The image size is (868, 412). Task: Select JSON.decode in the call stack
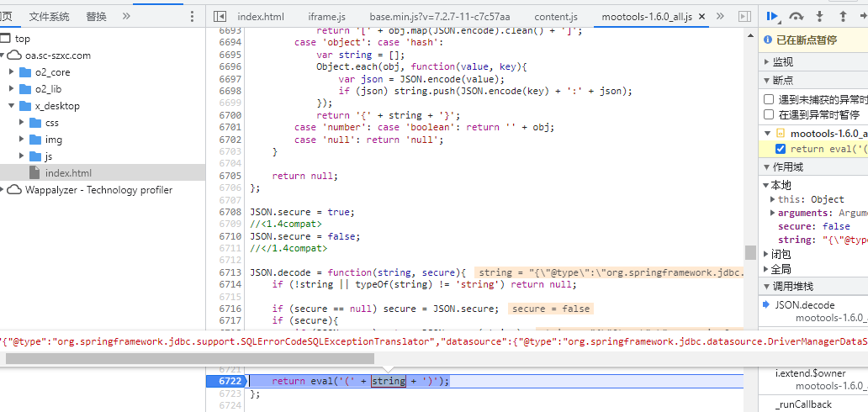point(804,305)
